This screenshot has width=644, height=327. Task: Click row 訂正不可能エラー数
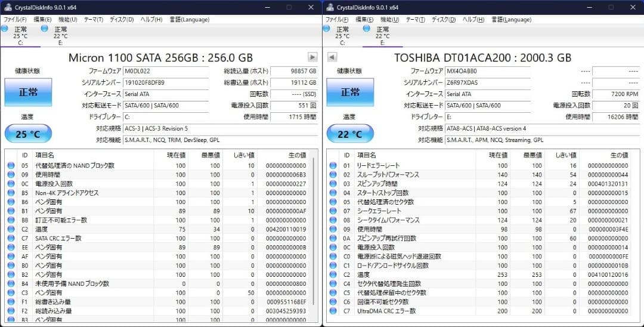[x=158, y=220]
